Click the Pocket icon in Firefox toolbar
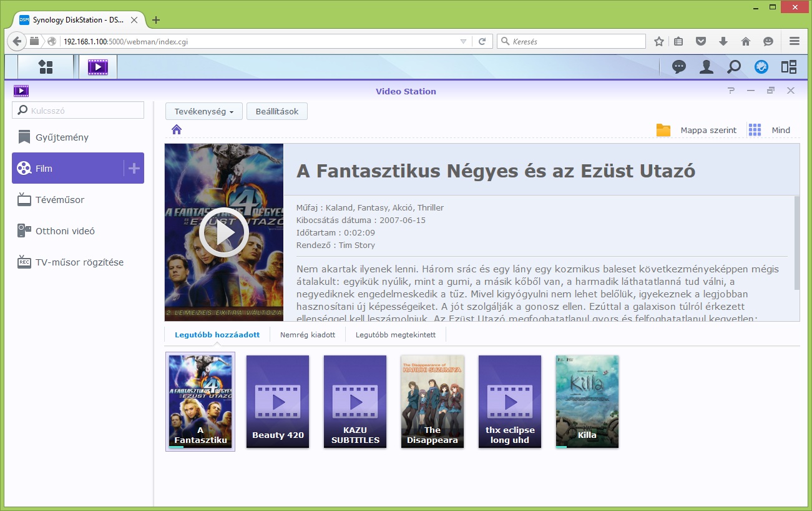Screen dimensions: 812x511 (701, 41)
